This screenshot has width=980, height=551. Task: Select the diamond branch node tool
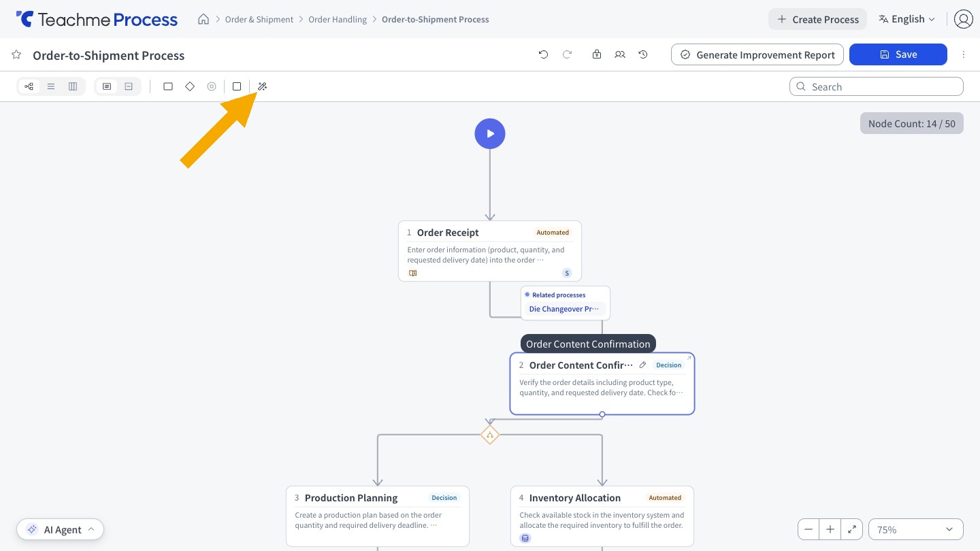(190, 86)
